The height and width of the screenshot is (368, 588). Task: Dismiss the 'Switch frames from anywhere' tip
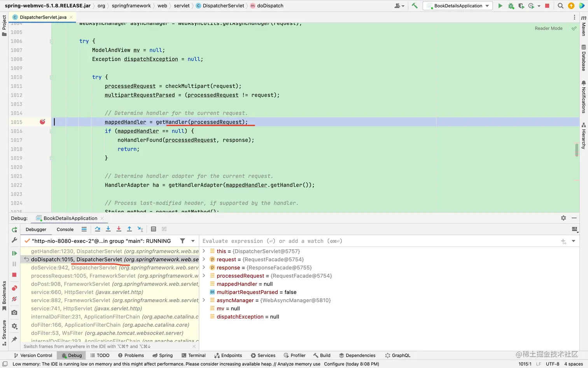[194, 346]
